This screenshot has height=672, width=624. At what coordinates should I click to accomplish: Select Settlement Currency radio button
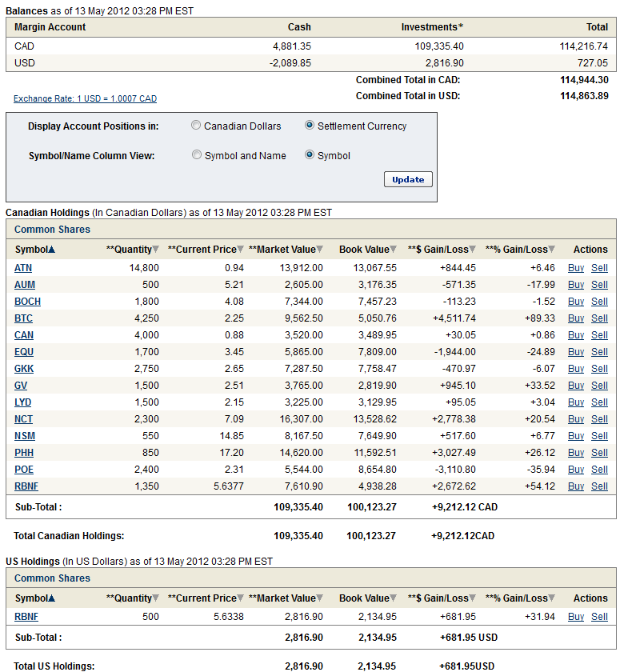310,126
